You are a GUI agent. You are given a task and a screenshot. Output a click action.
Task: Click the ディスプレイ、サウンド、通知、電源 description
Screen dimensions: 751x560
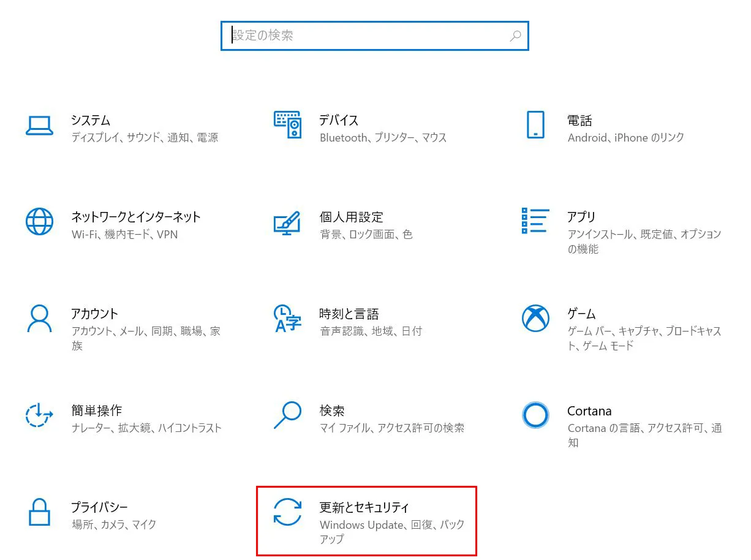(145, 138)
